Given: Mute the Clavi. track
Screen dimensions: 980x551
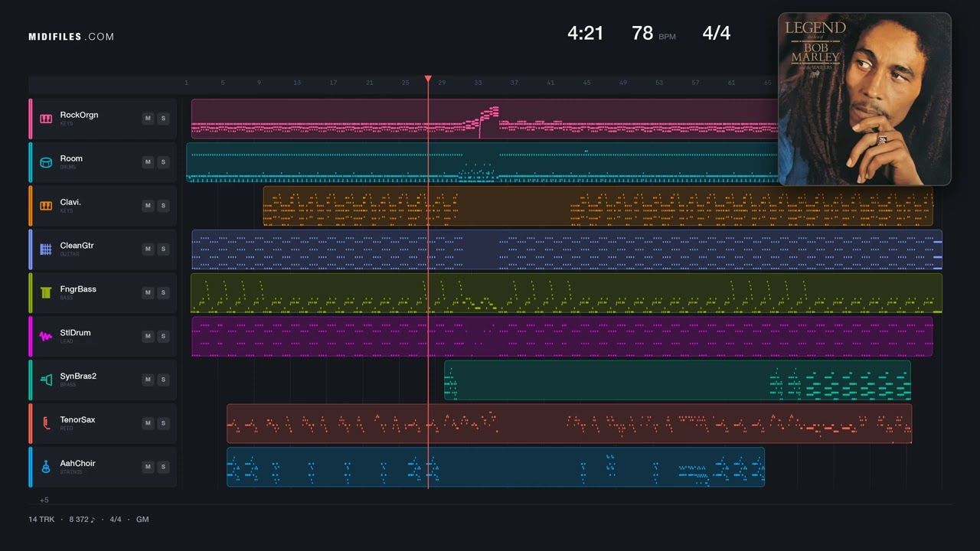Looking at the screenshot, I should pyautogui.click(x=148, y=206).
